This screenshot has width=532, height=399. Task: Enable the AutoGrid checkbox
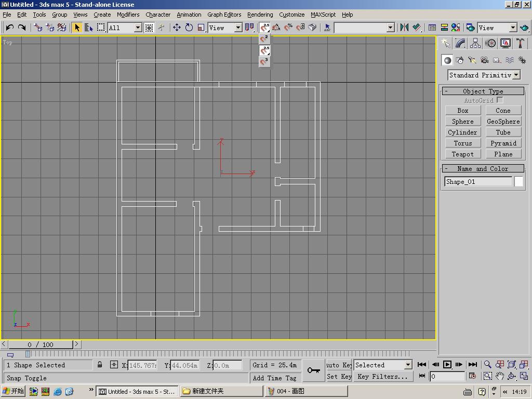point(499,100)
